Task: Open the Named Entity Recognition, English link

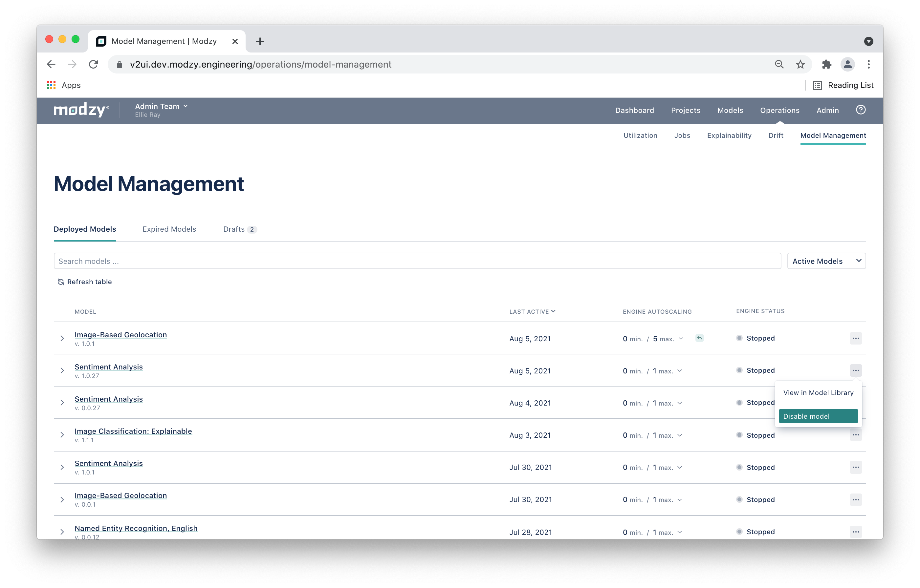Action: [136, 528]
